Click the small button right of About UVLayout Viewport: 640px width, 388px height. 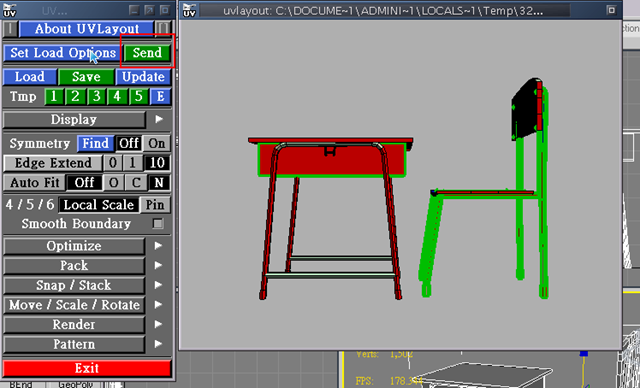[x=162, y=29]
